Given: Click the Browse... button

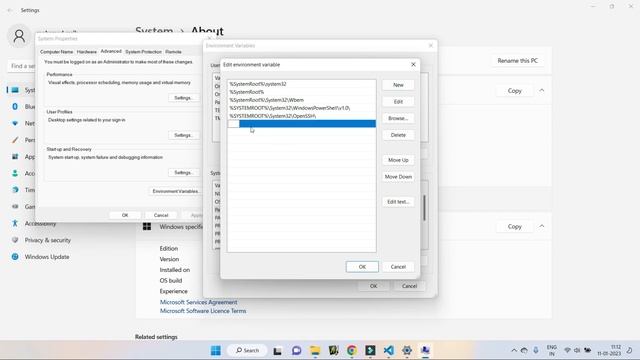Looking at the screenshot, I should [x=398, y=118].
